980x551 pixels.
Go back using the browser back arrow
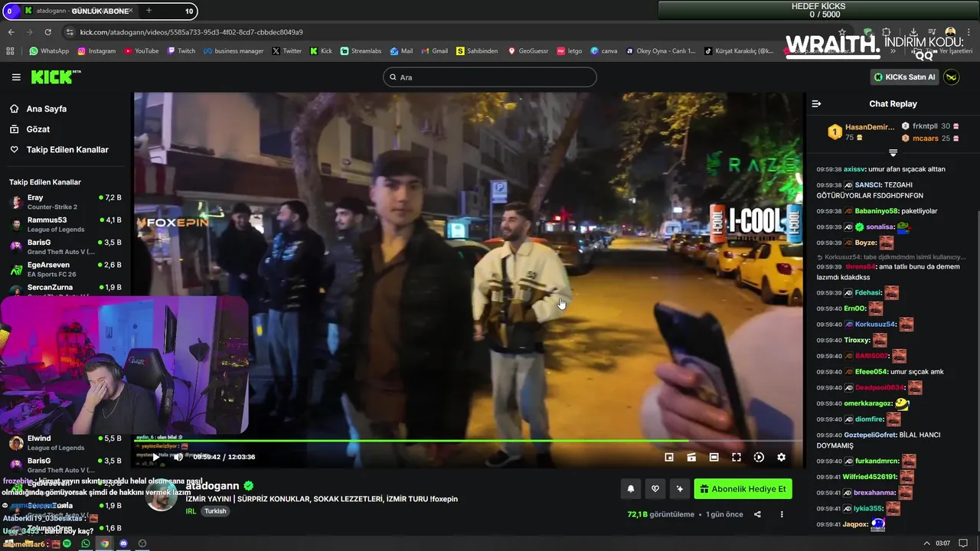11,32
